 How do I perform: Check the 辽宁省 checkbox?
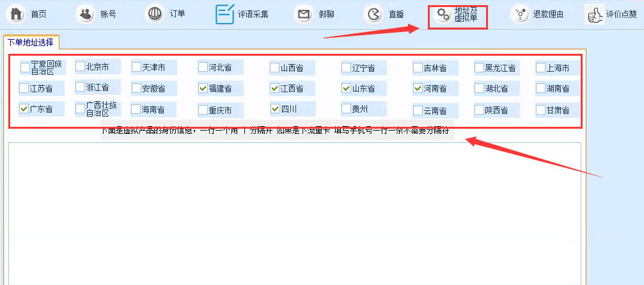coord(346,68)
